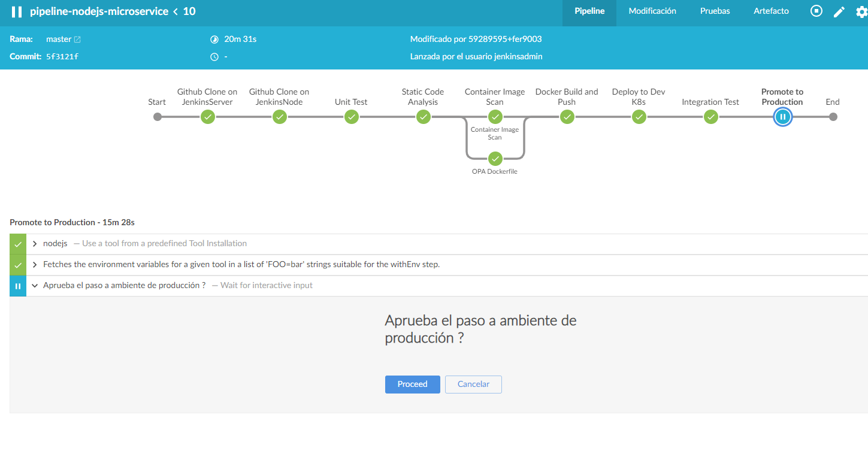
Task: Select the Github Clone on JenkinsServer stage node
Action: [x=208, y=117]
